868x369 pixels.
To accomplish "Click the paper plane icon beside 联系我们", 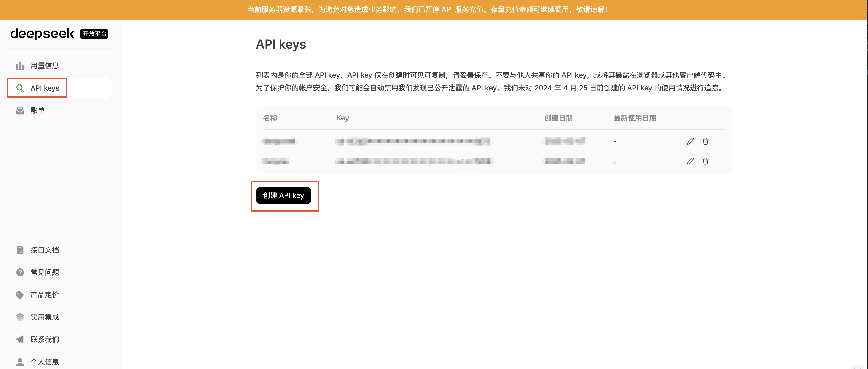I will [20, 339].
